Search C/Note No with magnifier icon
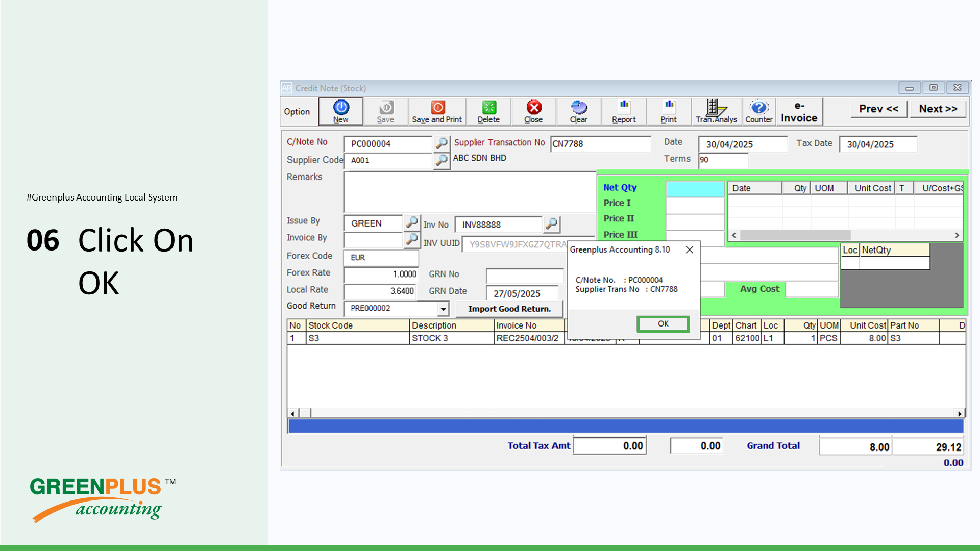 coord(442,143)
